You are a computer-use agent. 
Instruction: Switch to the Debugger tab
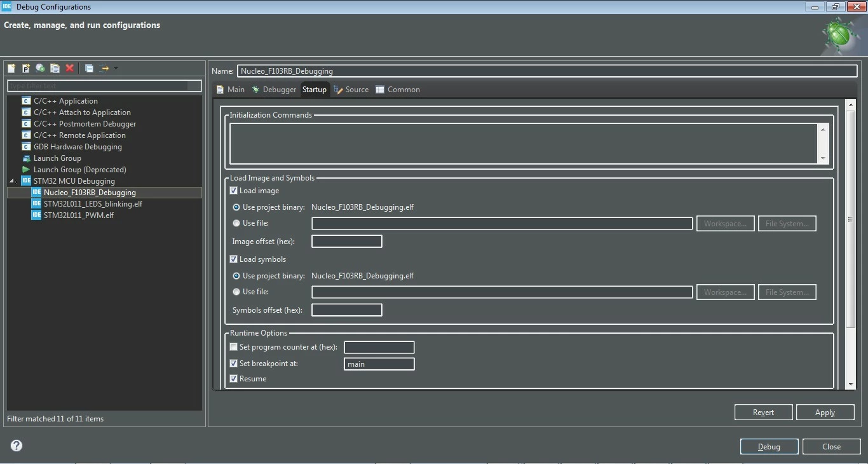pos(274,90)
